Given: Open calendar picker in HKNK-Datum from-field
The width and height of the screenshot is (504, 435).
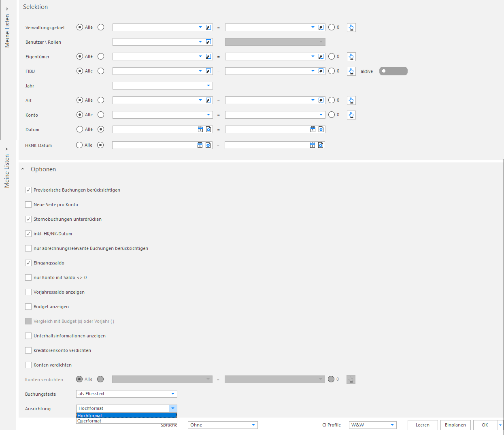Looking at the screenshot, I should click(200, 145).
